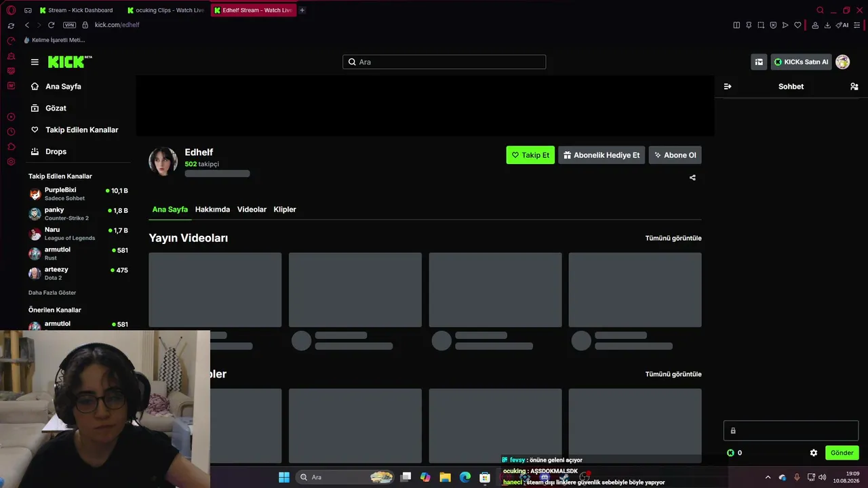Open the Opera flow send icon
The image size is (868, 488).
pyautogui.click(x=785, y=25)
